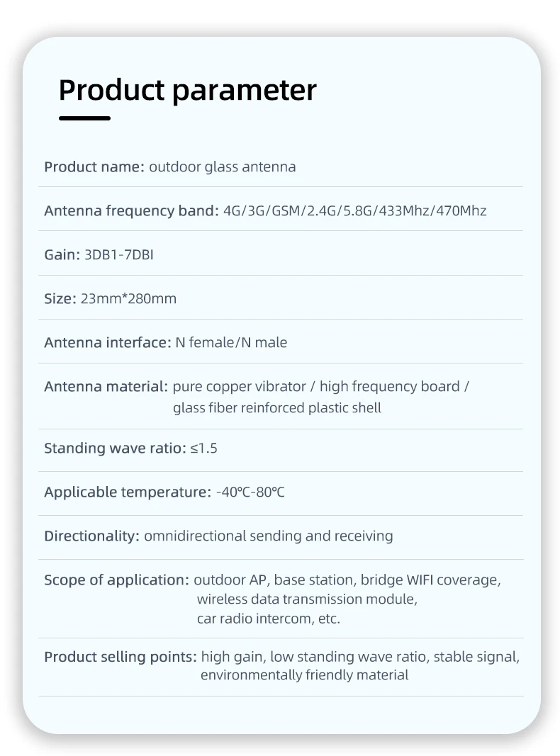
Task: Click the outdoor glass antenna text
Action: tap(223, 167)
